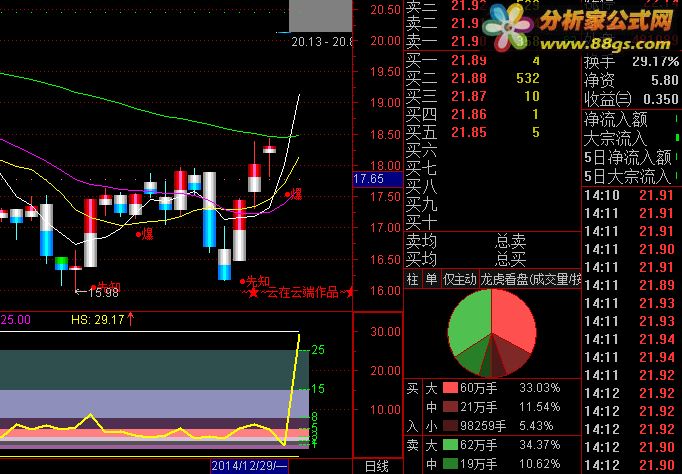Click the 5.43% small-buy percentage
Viewport: 682px width, 474px height.
point(536,426)
